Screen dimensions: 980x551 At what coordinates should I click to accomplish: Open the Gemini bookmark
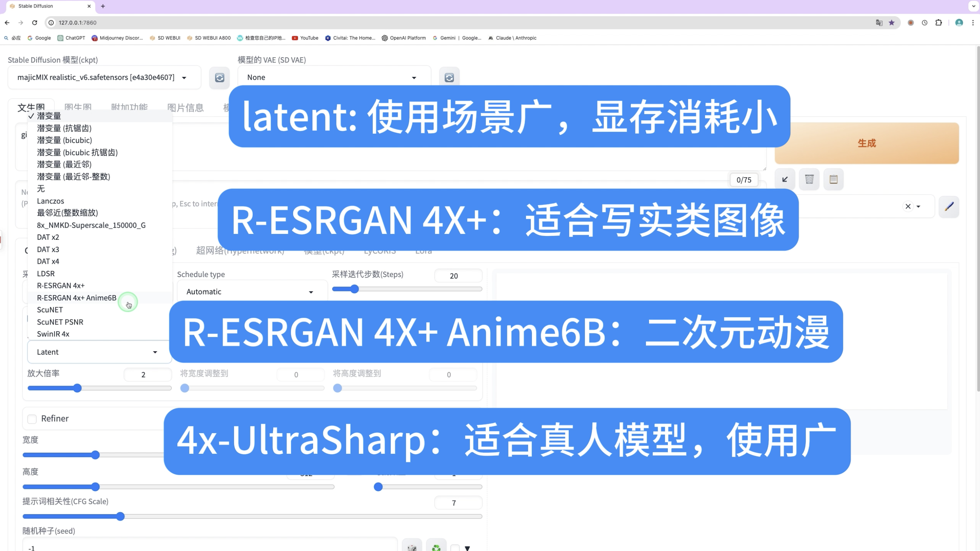[457, 38]
